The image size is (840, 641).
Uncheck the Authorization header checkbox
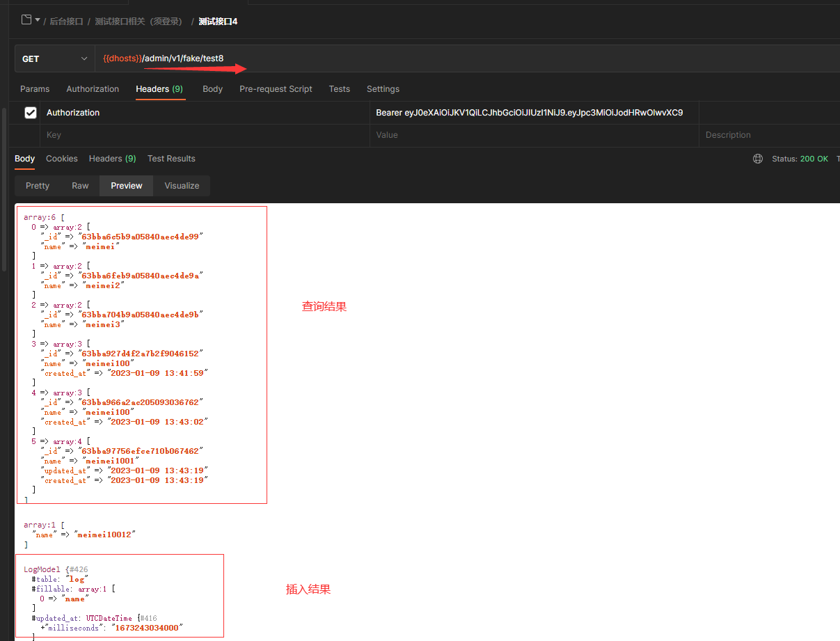[x=31, y=113]
